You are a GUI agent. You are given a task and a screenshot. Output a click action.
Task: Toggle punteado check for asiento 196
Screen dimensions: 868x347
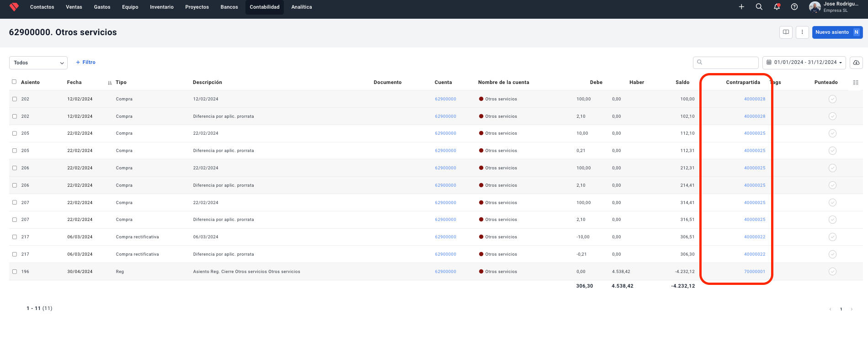832,272
